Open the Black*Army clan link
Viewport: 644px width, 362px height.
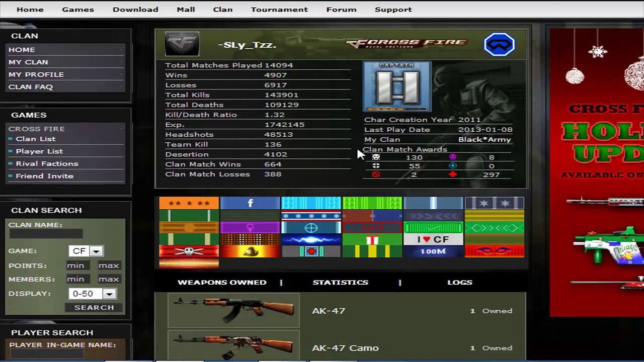tap(485, 139)
